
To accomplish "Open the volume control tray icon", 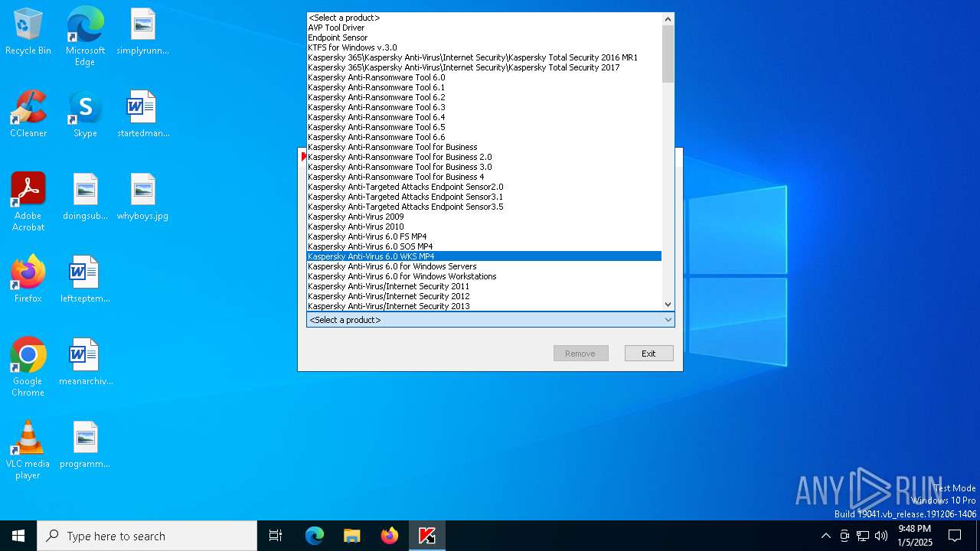I will click(881, 536).
